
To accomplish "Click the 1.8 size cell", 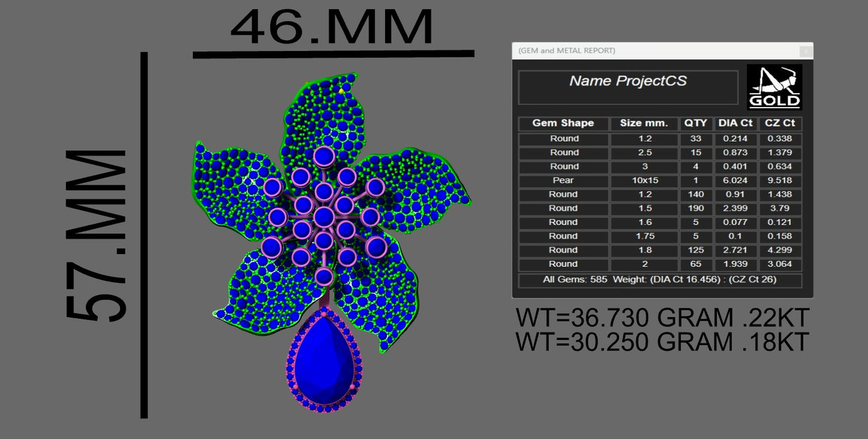I will click(644, 250).
